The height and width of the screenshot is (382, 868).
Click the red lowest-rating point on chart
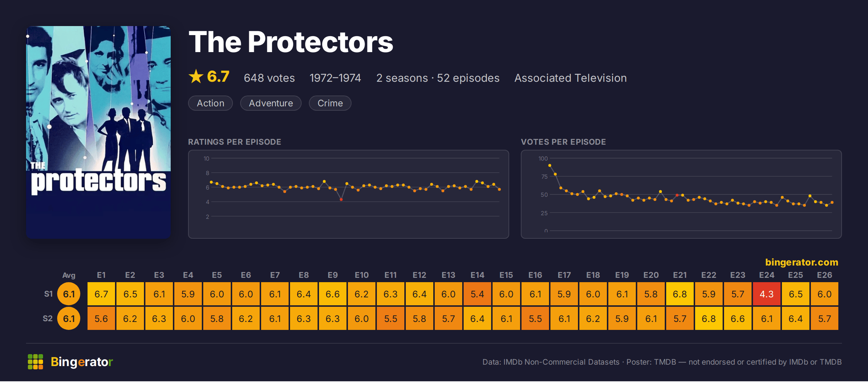[341, 200]
